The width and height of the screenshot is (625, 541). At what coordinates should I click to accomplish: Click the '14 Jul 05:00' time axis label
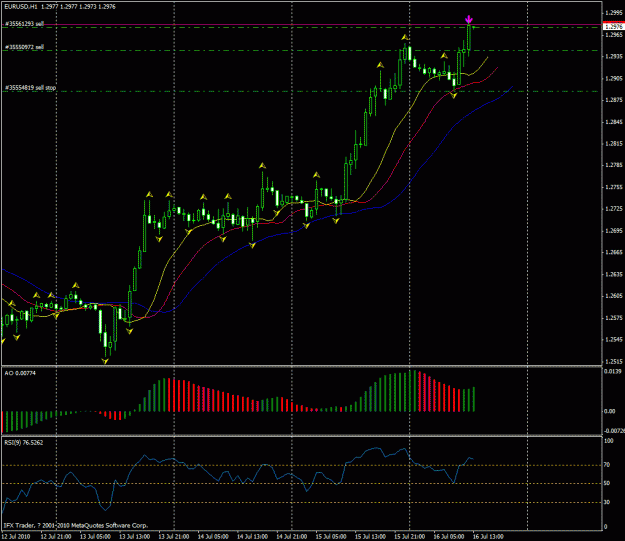pyautogui.click(x=213, y=537)
